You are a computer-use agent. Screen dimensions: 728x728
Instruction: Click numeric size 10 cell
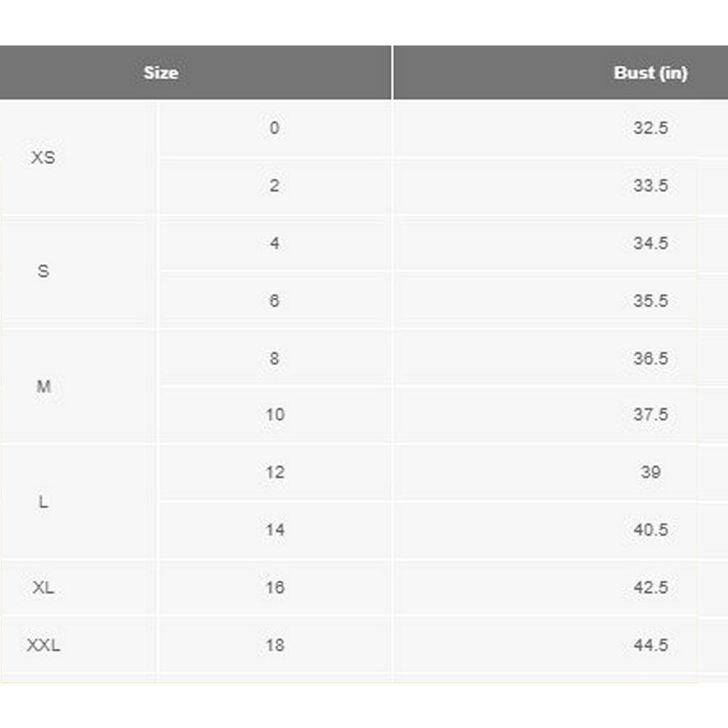275,415
